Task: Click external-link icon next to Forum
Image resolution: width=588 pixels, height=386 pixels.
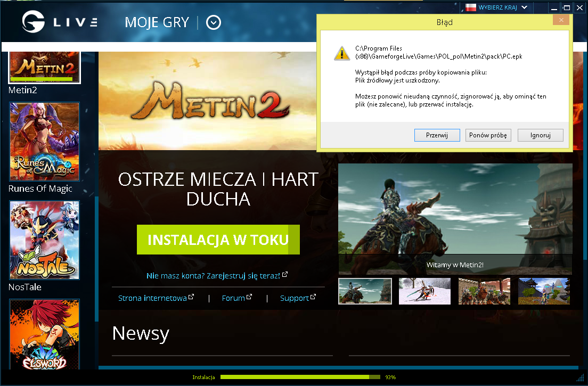Action: click(x=249, y=297)
